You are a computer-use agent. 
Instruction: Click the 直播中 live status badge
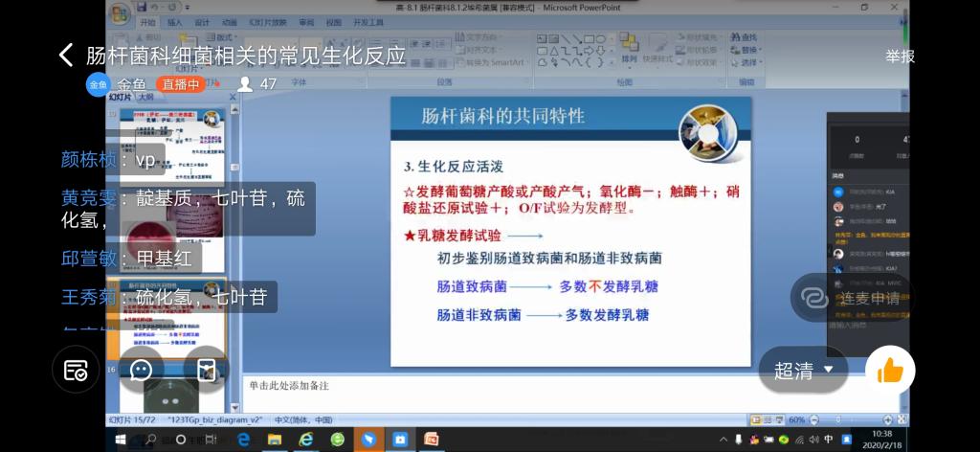(181, 84)
